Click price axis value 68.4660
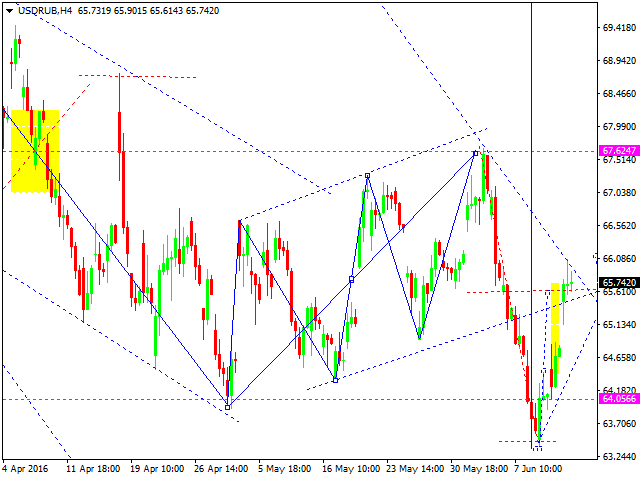 619,93
